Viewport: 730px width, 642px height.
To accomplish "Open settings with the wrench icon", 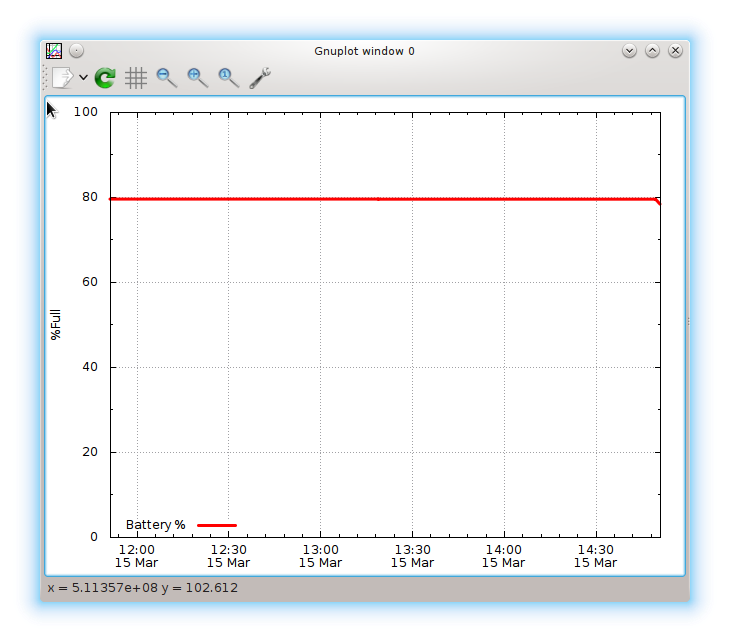I will coord(260,78).
